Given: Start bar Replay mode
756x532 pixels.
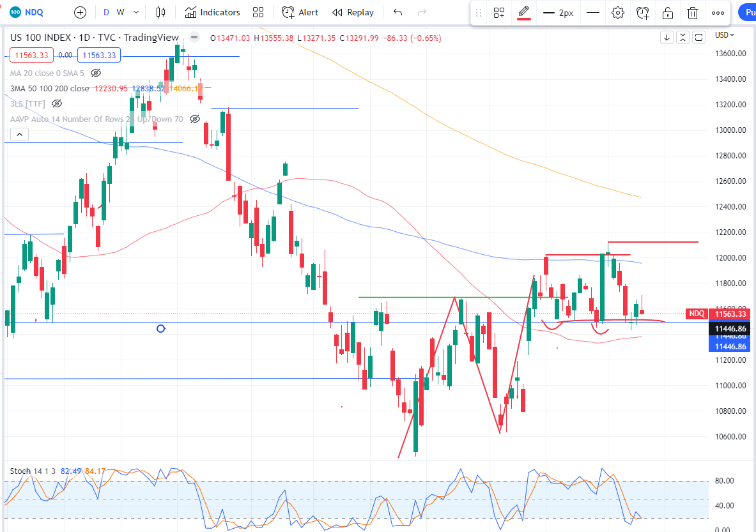Looking at the screenshot, I should click(353, 13).
